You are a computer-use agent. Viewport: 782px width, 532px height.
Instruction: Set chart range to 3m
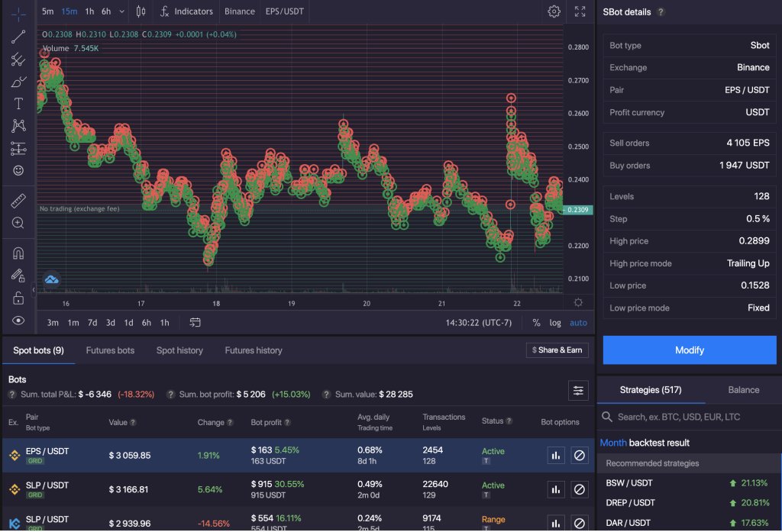[53, 323]
